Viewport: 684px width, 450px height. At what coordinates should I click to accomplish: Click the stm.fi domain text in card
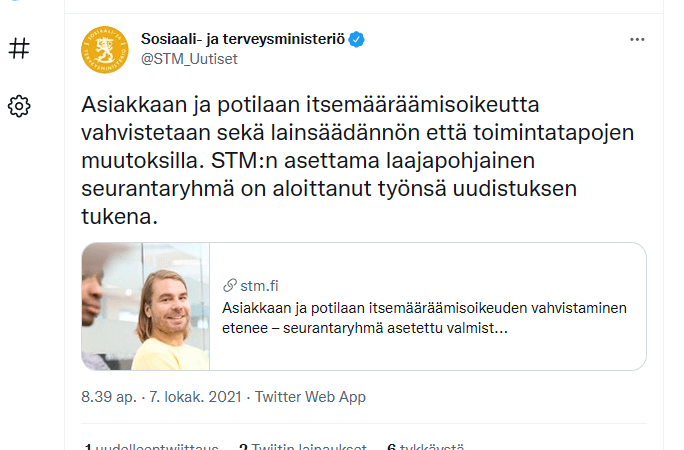click(x=260, y=285)
